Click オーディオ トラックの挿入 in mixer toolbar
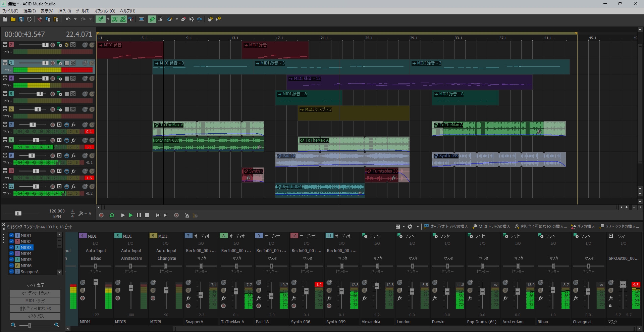This screenshot has height=332, width=644. (x=446, y=227)
